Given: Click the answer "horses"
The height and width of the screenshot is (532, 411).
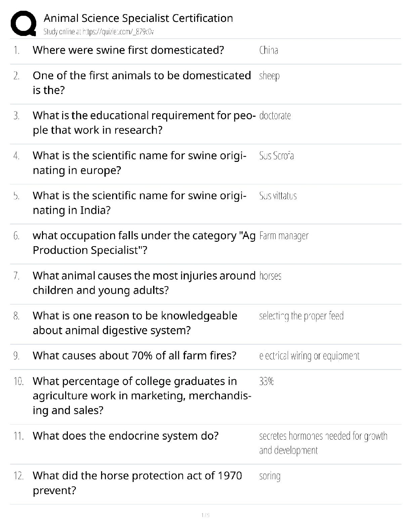Looking at the screenshot, I should (x=270, y=276).
